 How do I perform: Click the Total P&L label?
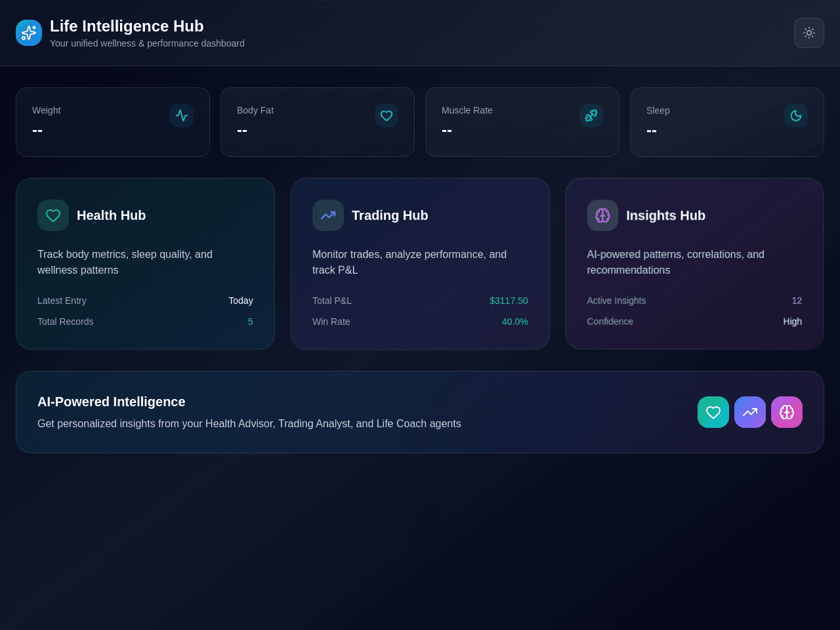331,301
